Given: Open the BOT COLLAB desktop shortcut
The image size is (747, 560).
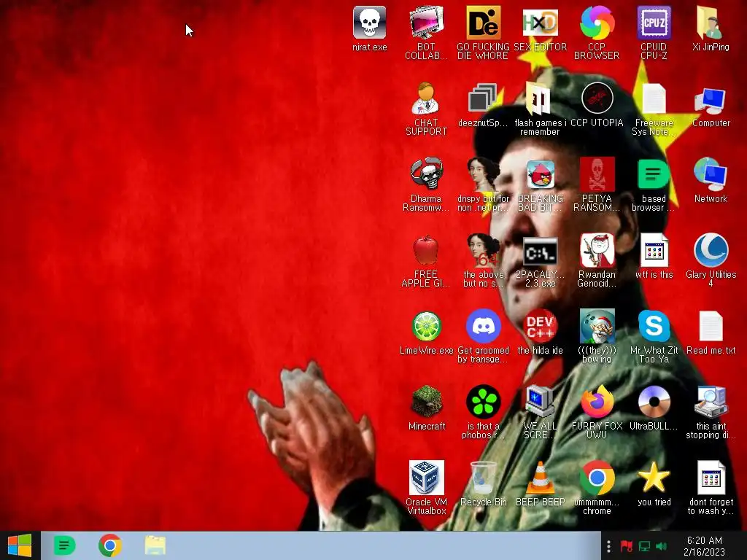Looking at the screenshot, I should click(426, 23).
